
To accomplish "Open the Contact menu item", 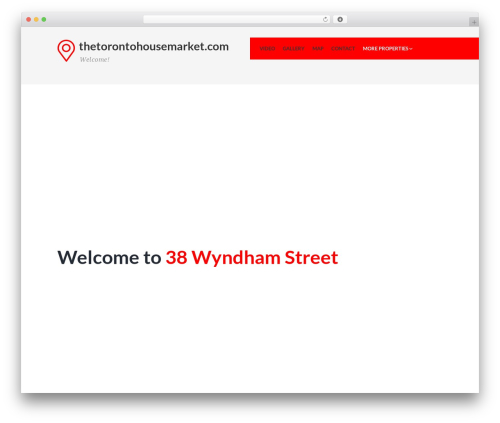I will [x=343, y=49].
